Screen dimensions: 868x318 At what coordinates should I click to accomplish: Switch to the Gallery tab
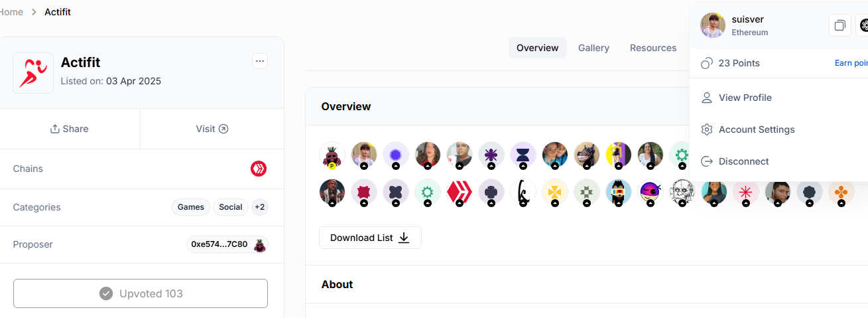[593, 48]
